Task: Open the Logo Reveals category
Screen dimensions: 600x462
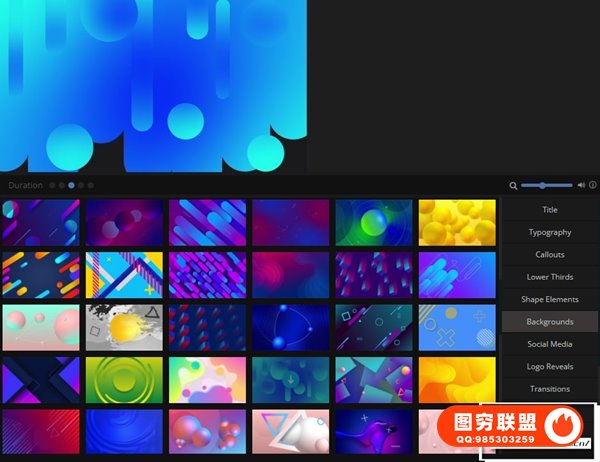Action: point(550,367)
